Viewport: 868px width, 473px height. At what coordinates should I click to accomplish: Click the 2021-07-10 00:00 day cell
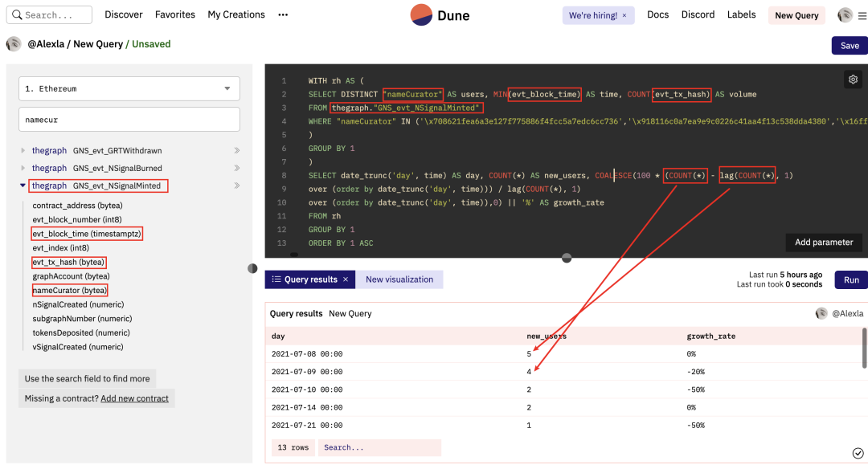[x=307, y=389]
